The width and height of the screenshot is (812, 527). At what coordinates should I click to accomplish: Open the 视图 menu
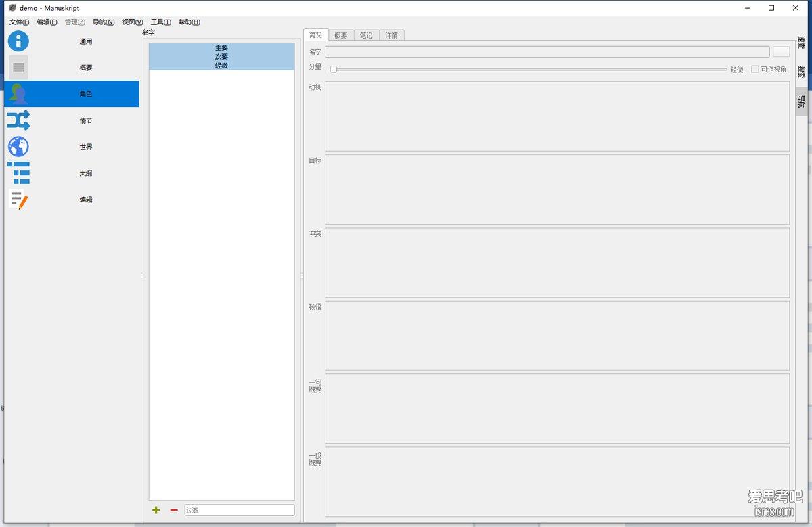pos(133,22)
